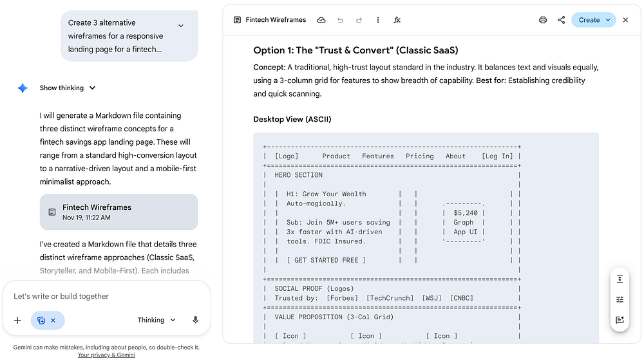
Task: Click the suggest edits sparkle icon
Action: [x=620, y=320]
